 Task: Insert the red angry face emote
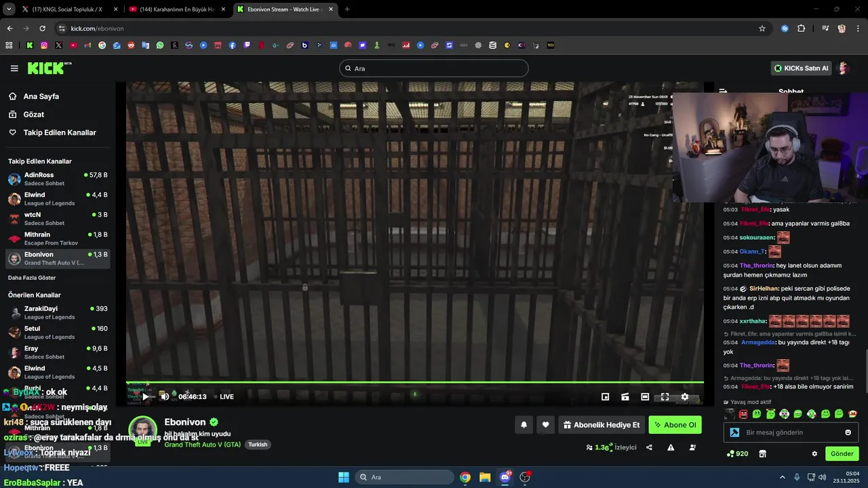point(743,413)
